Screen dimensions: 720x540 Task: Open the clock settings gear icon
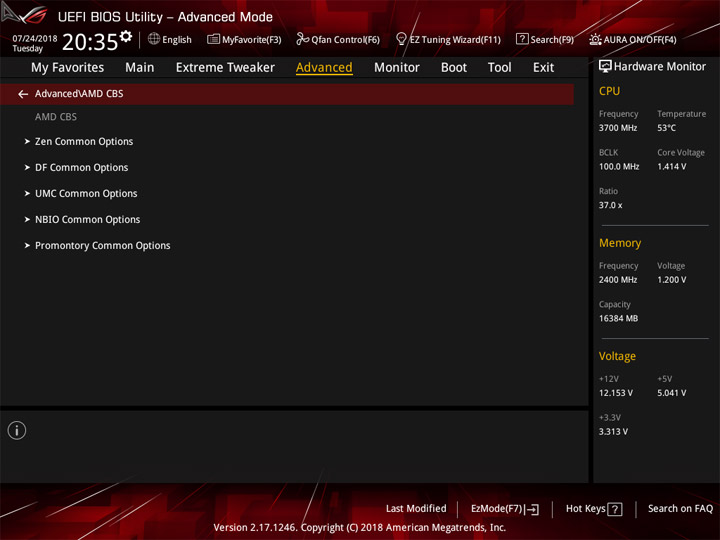pos(126,36)
